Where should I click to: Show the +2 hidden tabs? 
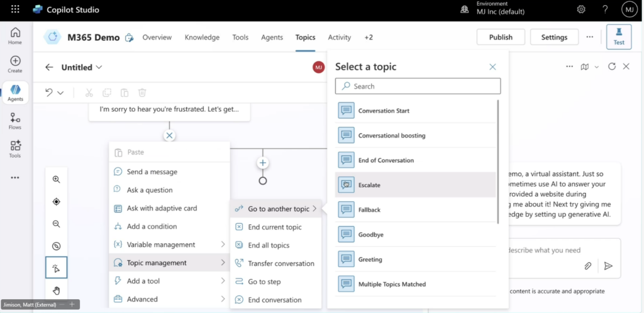[369, 37]
